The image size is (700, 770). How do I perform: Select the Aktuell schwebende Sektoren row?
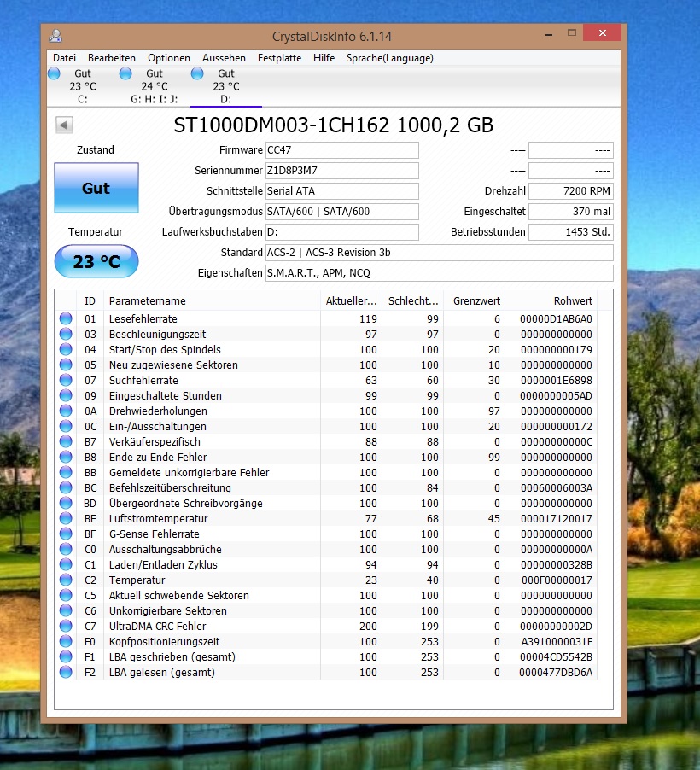click(326, 595)
